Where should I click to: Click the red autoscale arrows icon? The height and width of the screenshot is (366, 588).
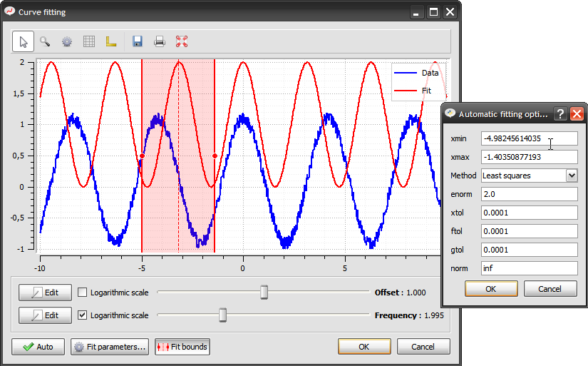pos(182,41)
